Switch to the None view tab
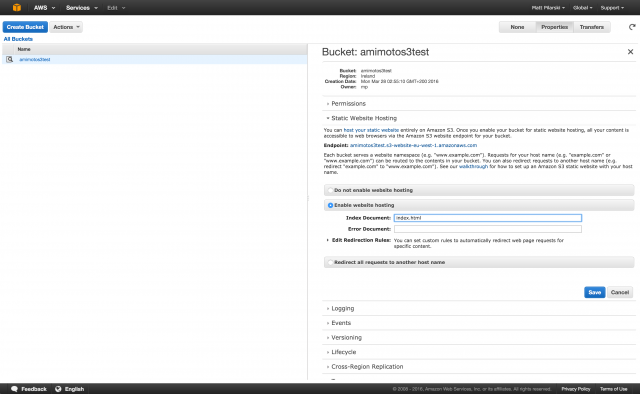The width and height of the screenshot is (640, 394). 517,27
